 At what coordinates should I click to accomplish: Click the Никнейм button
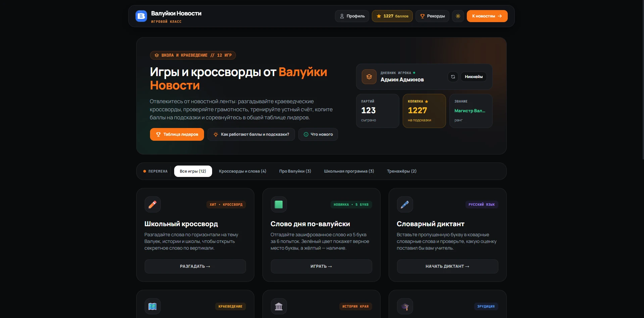(x=474, y=77)
